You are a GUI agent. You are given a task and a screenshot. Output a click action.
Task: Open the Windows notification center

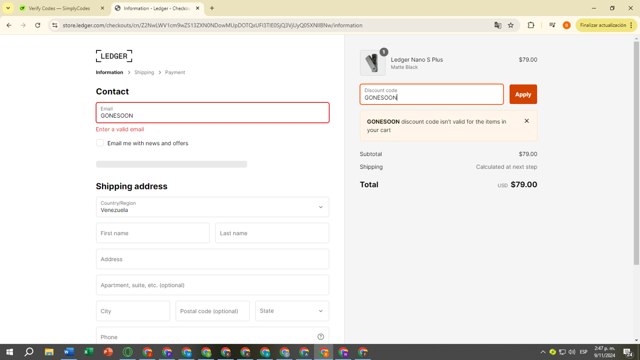[628, 352]
